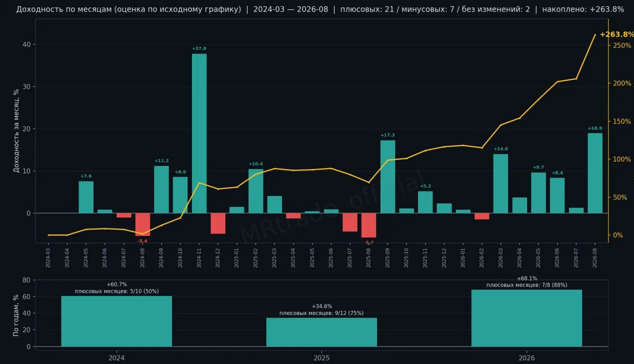The image size is (634, 364).
Task: Select the +7.6 label above the bar
Action: [x=86, y=176]
